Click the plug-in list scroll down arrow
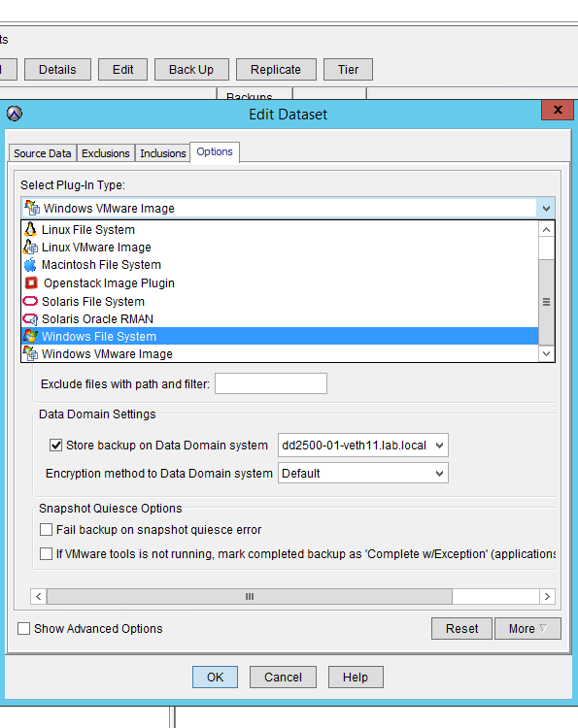 pyautogui.click(x=546, y=353)
